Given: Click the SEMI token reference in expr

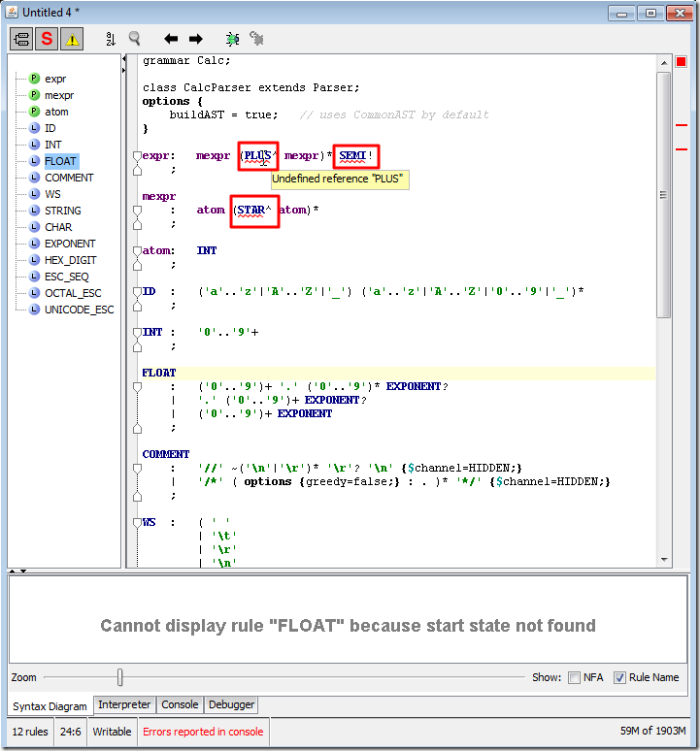Looking at the screenshot, I should [352, 155].
